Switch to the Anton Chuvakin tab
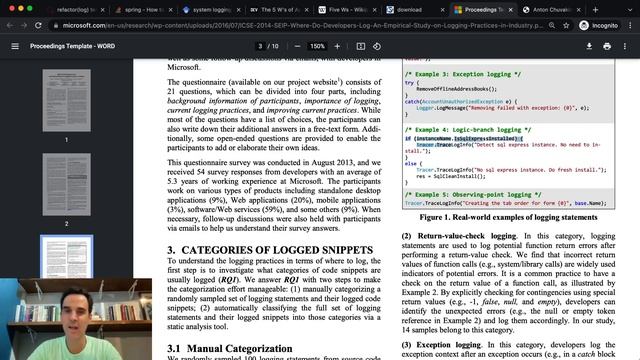 point(551,9)
